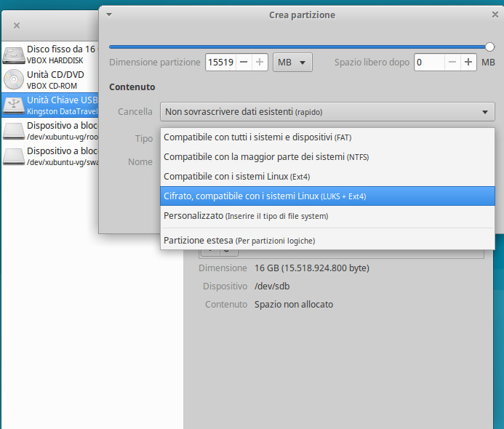Select the Kingston USB drive icon
Viewport: 504px width, 429px height.
(14, 105)
